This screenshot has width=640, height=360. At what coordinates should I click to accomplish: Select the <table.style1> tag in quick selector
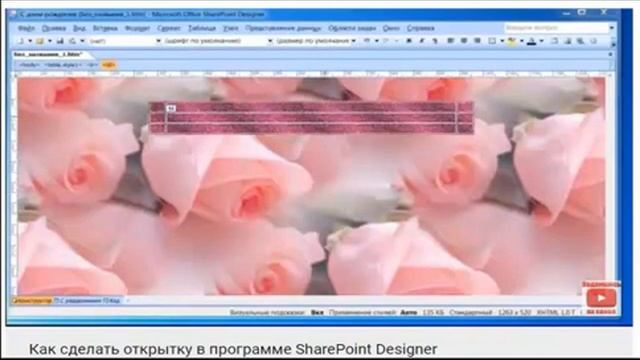click(63, 65)
